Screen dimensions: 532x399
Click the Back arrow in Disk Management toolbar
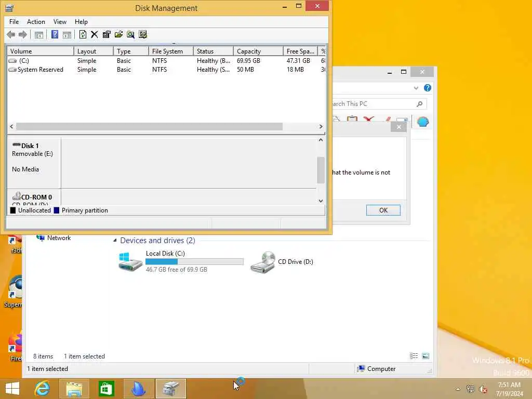tap(11, 34)
